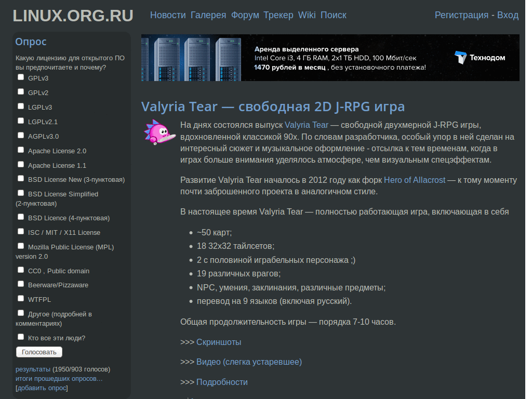Submit the poll with the Голосовать button
The height and width of the screenshot is (399, 532).
(x=39, y=352)
